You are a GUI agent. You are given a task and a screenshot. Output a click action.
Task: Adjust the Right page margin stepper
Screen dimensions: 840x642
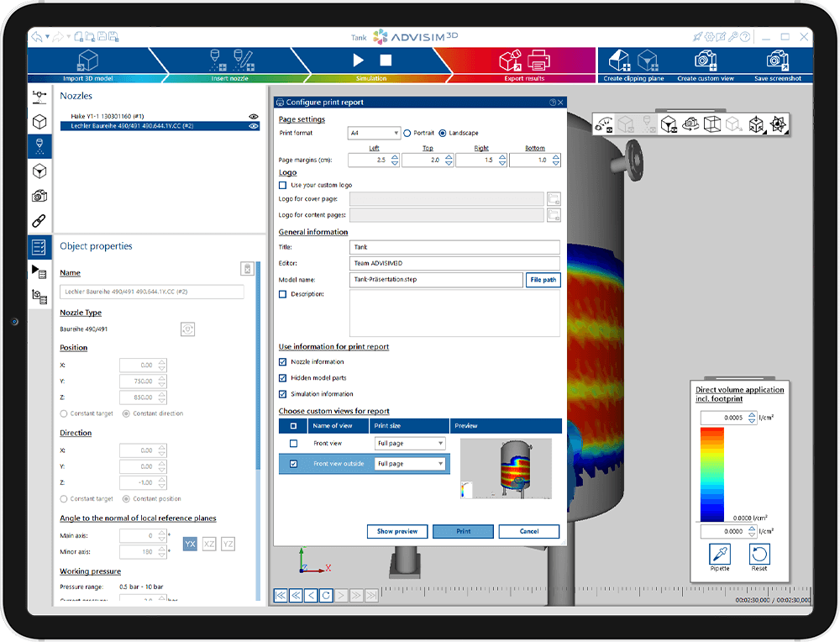coord(502,160)
